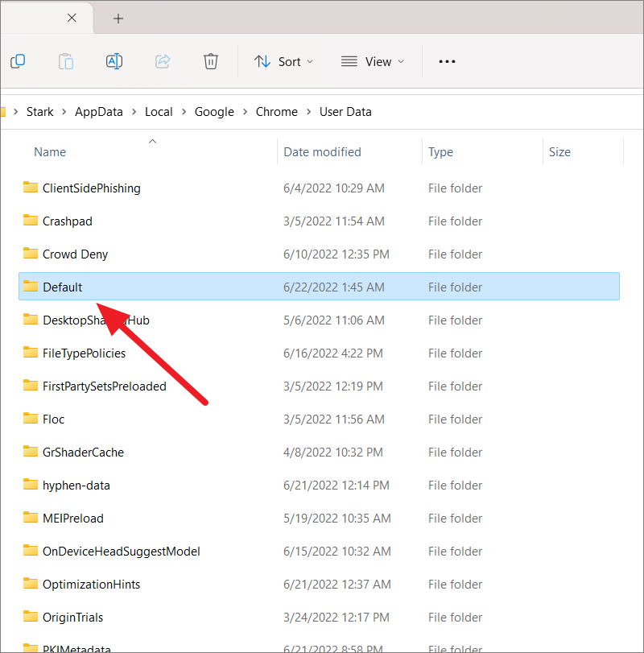Expand chevron between Chrome and User Data
The width and height of the screenshot is (644, 653).
tap(309, 112)
